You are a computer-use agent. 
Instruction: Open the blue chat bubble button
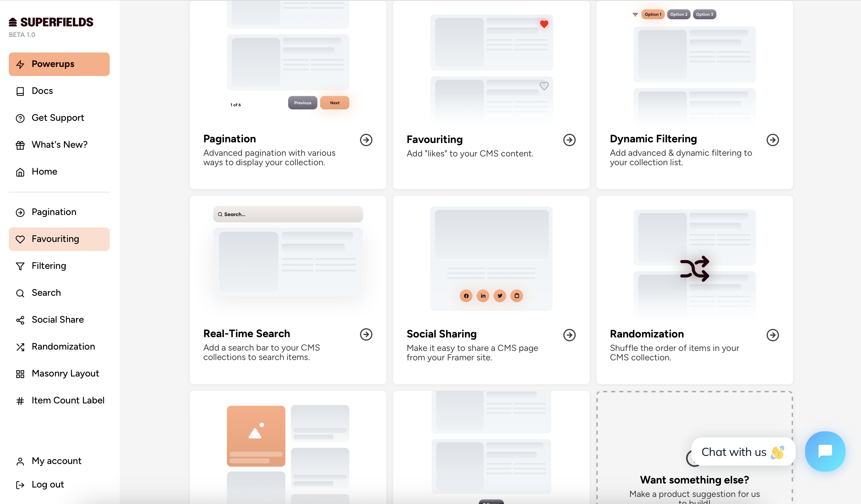coord(825,451)
